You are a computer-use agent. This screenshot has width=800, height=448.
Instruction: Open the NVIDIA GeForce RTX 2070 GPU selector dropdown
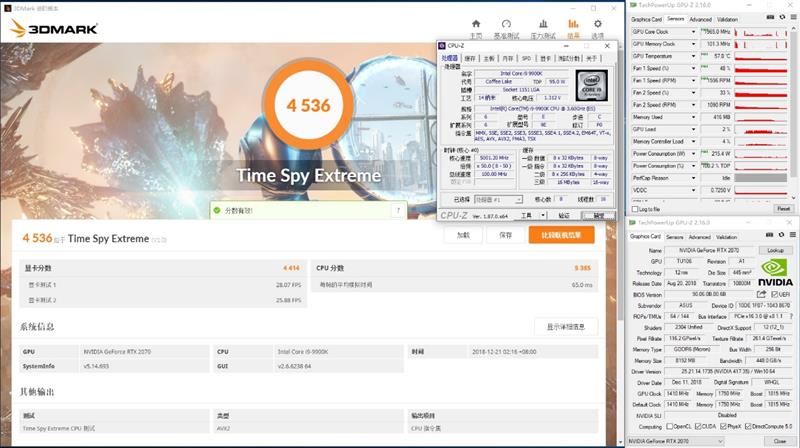pyautogui.click(x=675, y=441)
